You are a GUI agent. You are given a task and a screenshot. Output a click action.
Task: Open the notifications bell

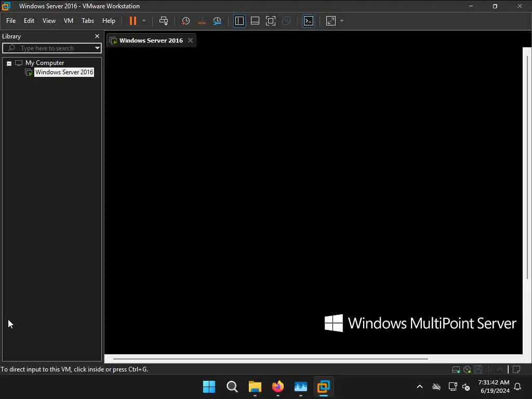point(518,387)
